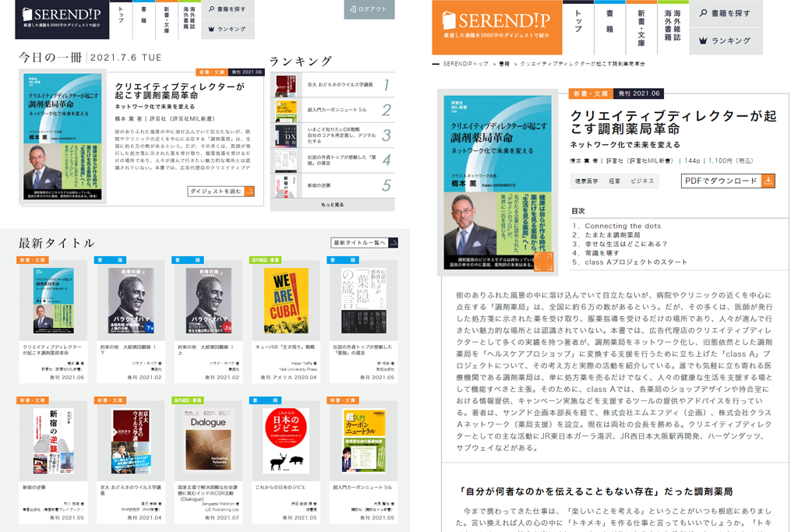Click the crown ranking icon in the left header

211,29
